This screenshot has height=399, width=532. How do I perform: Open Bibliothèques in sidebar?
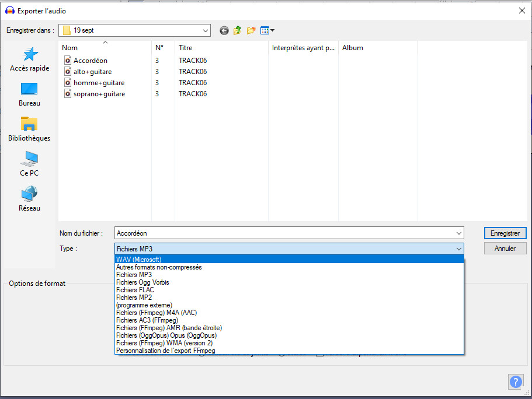click(29, 129)
